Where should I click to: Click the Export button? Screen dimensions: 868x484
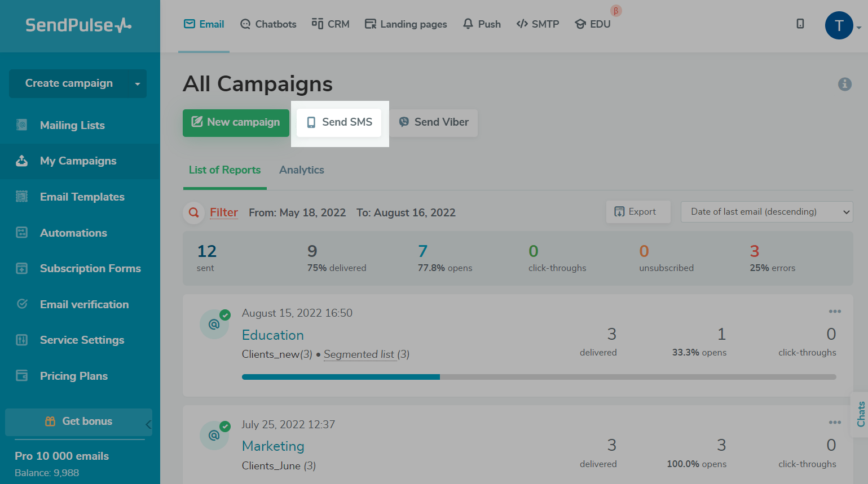point(638,212)
